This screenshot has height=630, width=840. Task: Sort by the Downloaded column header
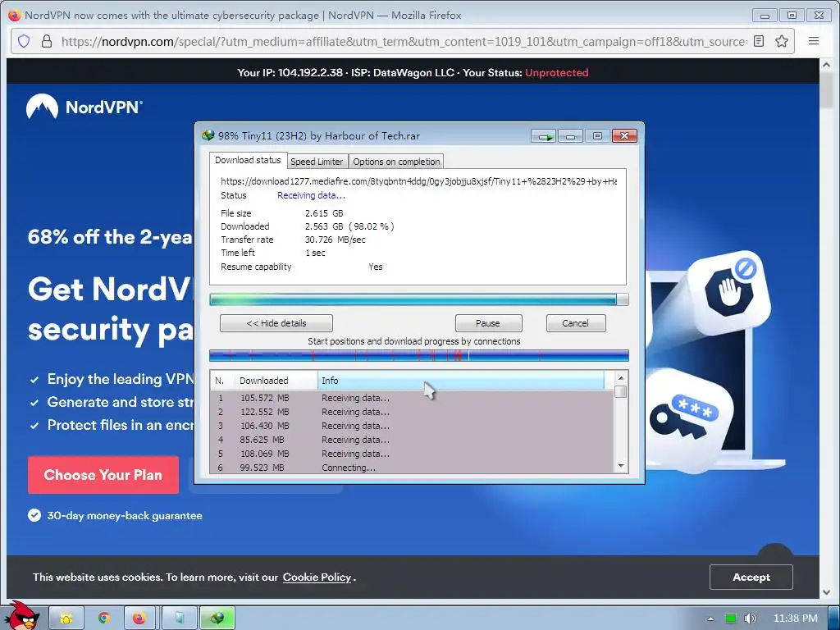point(276,381)
